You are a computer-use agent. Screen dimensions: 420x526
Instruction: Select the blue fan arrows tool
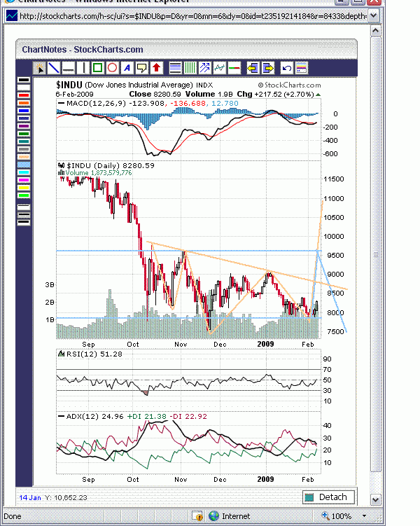[204, 68]
